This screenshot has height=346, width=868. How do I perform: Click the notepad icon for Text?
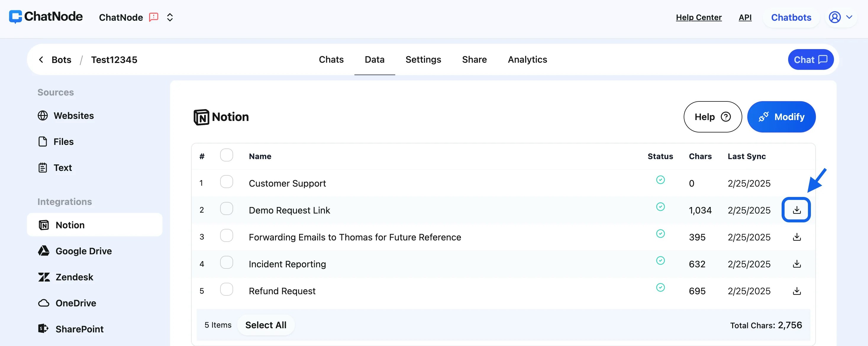click(43, 167)
